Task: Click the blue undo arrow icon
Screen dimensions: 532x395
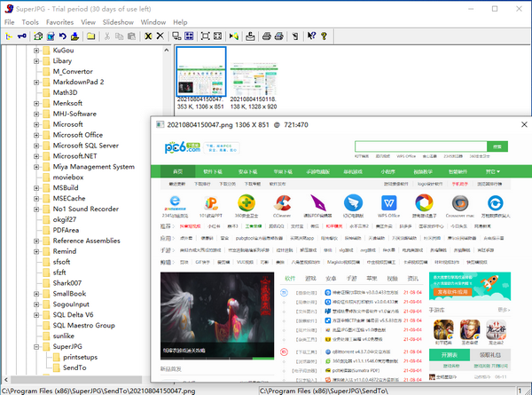Action: (x=62, y=36)
